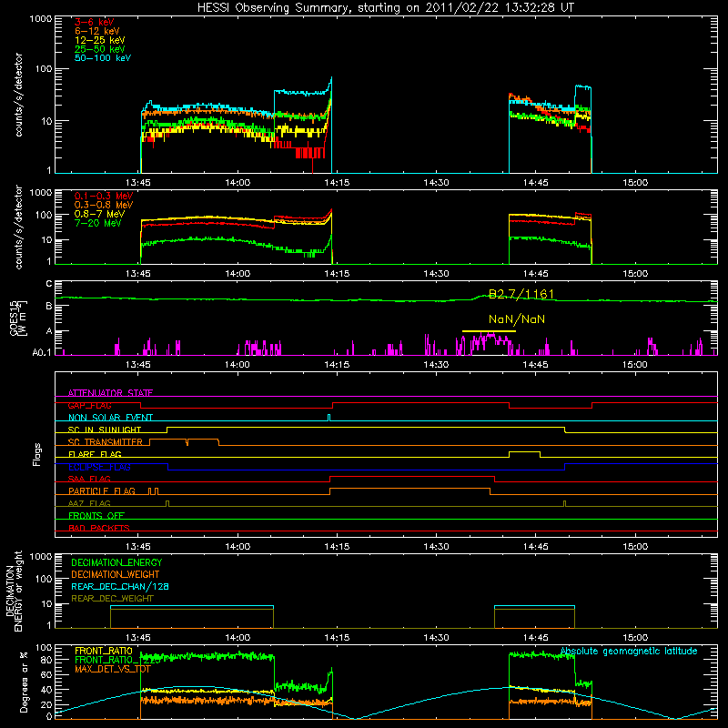Image resolution: width=728 pixels, height=728 pixels.
Task: Click the DECIMATION_WEIGHT legend label
Action: click(116, 574)
